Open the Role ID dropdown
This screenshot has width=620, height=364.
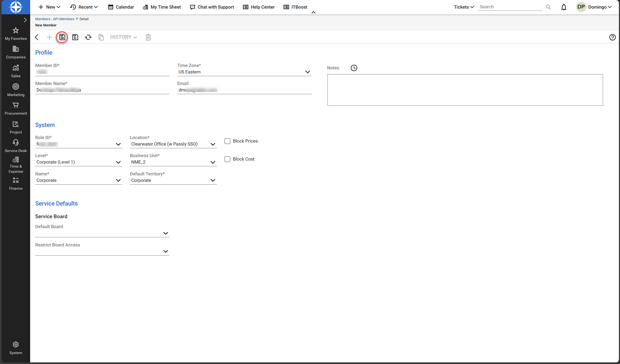(118, 144)
